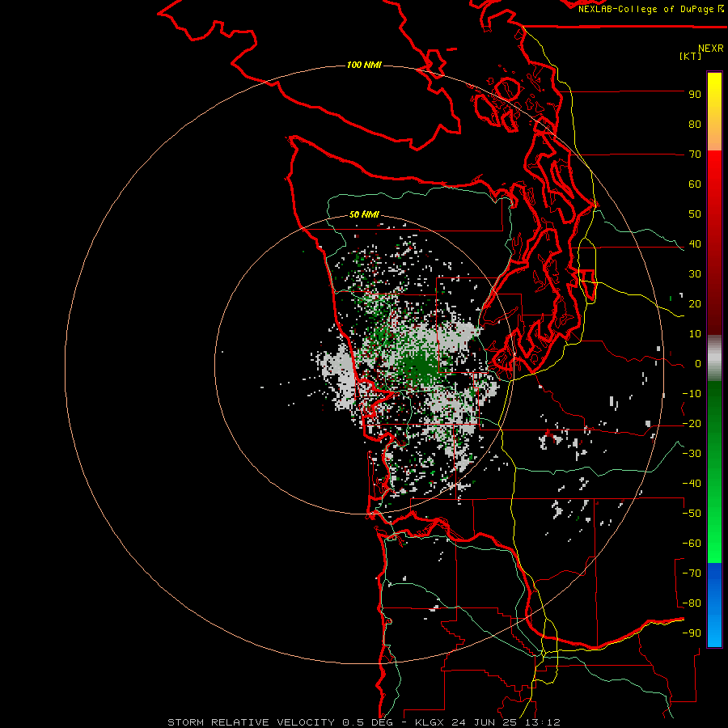Click the KT units label above color bar
The height and width of the screenshot is (728, 728).
[x=690, y=56]
